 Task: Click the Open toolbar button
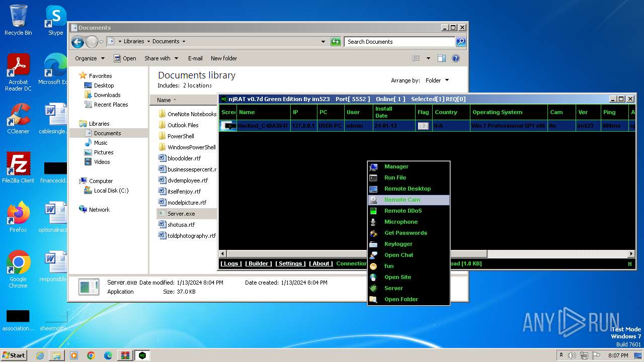[x=125, y=58]
